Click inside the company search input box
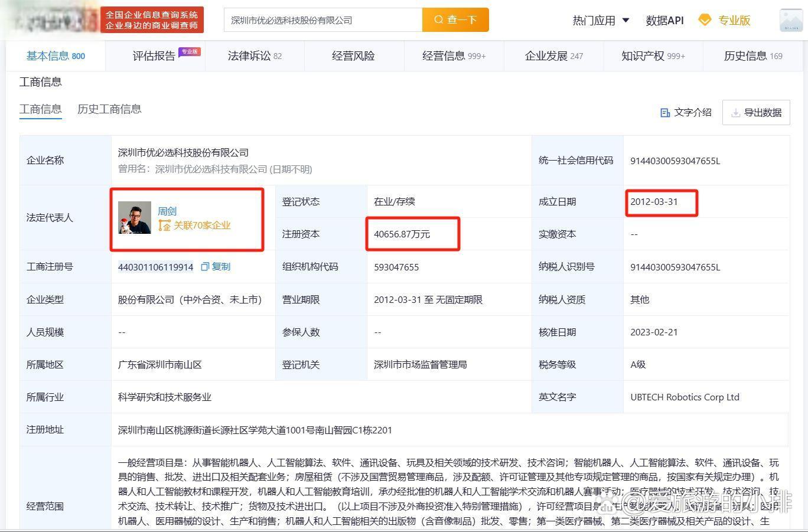Image resolution: width=808 pixels, height=532 pixels. pos(322,19)
